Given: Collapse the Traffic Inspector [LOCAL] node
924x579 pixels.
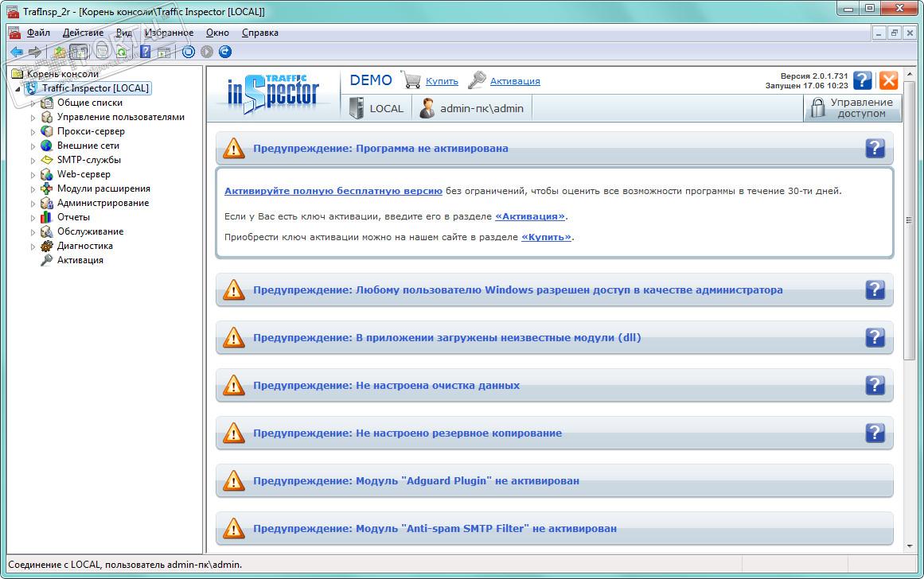Looking at the screenshot, I should (x=18, y=89).
